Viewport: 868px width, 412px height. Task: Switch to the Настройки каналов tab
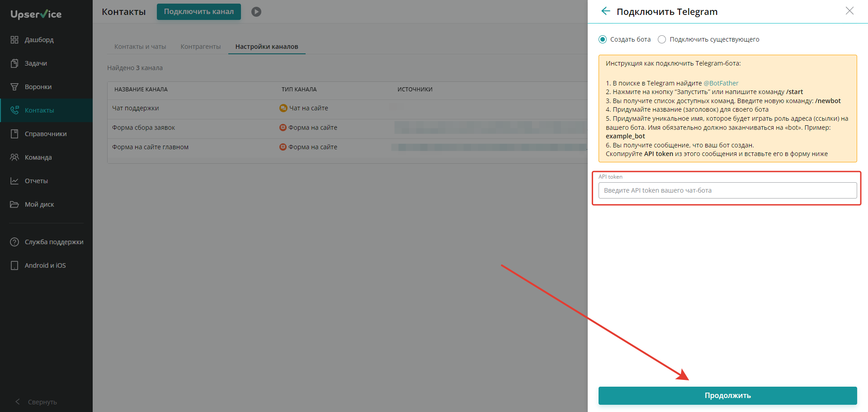(x=267, y=47)
